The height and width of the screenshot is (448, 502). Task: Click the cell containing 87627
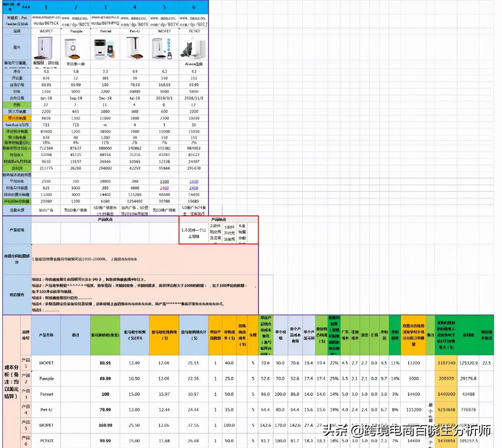[76, 148]
